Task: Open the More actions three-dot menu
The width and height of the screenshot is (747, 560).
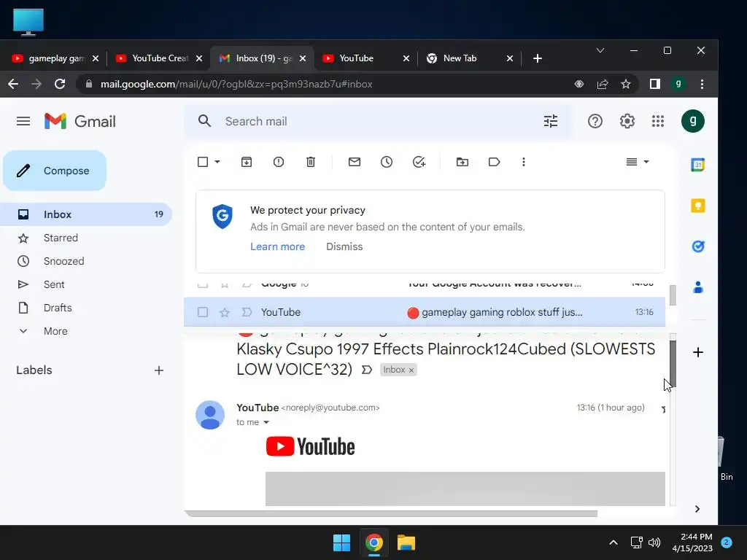Action: pos(524,162)
